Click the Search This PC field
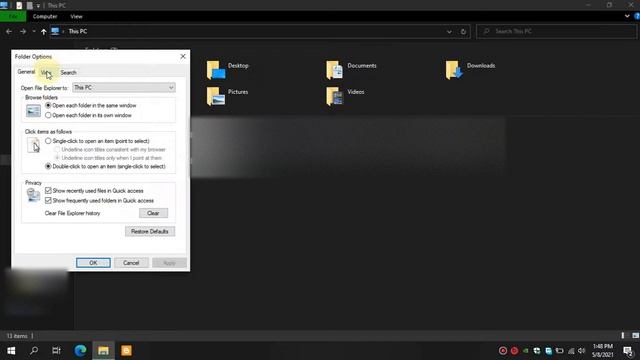 pyautogui.click(x=556, y=31)
